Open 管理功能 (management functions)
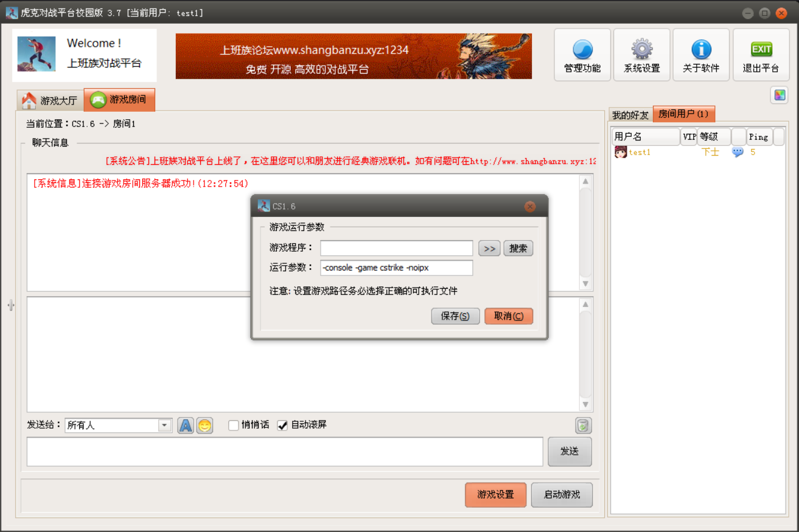Screen dimensions: 799x532 coord(581,54)
